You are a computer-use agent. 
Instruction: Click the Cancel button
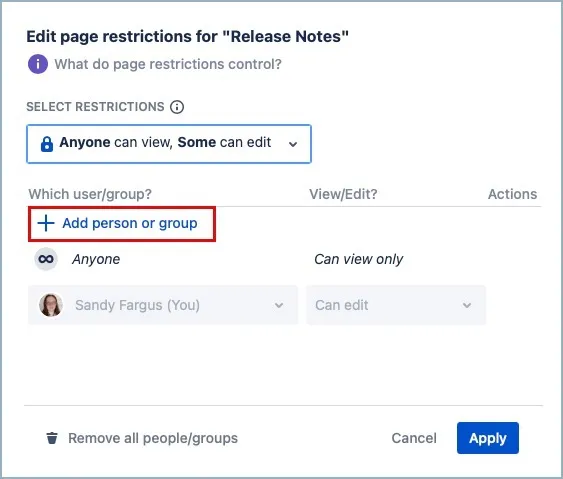(414, 438)
